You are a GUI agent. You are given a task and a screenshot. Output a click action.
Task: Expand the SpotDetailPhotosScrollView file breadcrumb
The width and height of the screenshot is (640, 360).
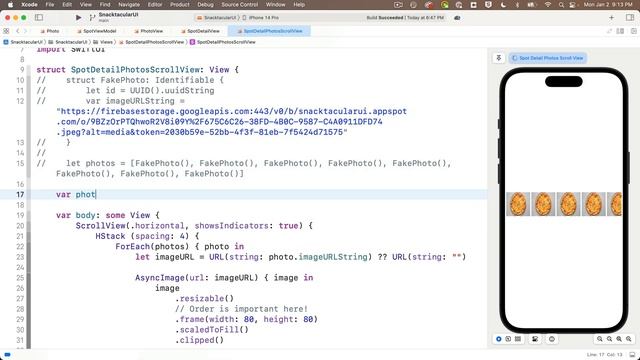[x=151, y=42]
